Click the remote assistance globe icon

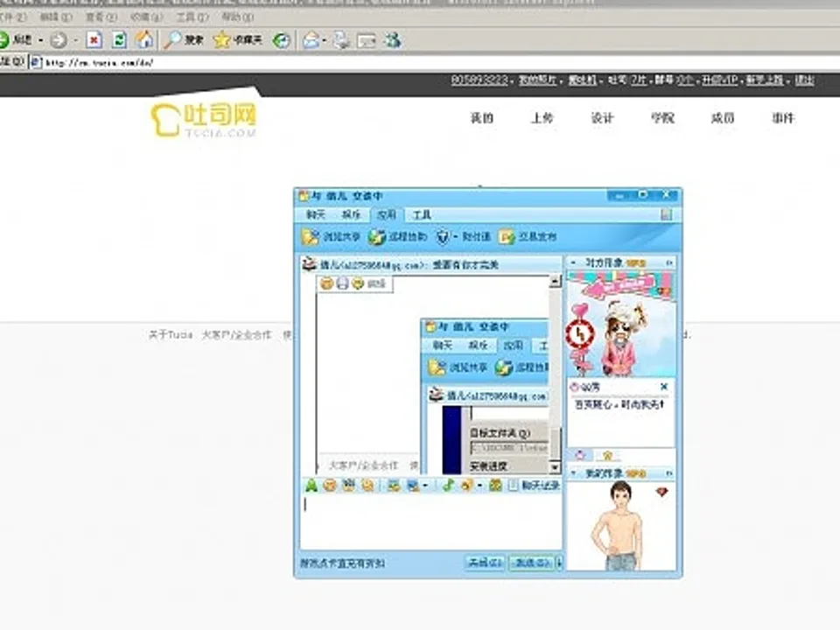tap(377, 236)
